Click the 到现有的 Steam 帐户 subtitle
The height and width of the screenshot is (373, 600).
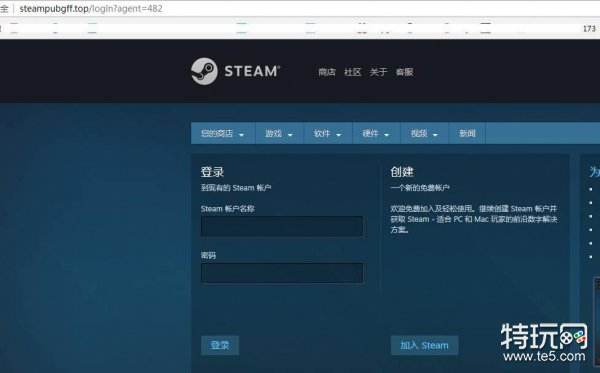(236, 188)
